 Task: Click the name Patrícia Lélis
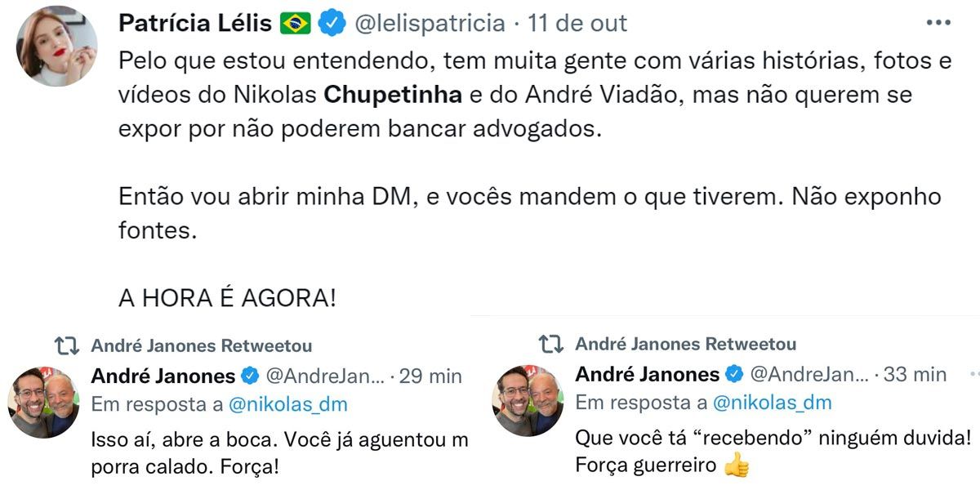[196, 23]
